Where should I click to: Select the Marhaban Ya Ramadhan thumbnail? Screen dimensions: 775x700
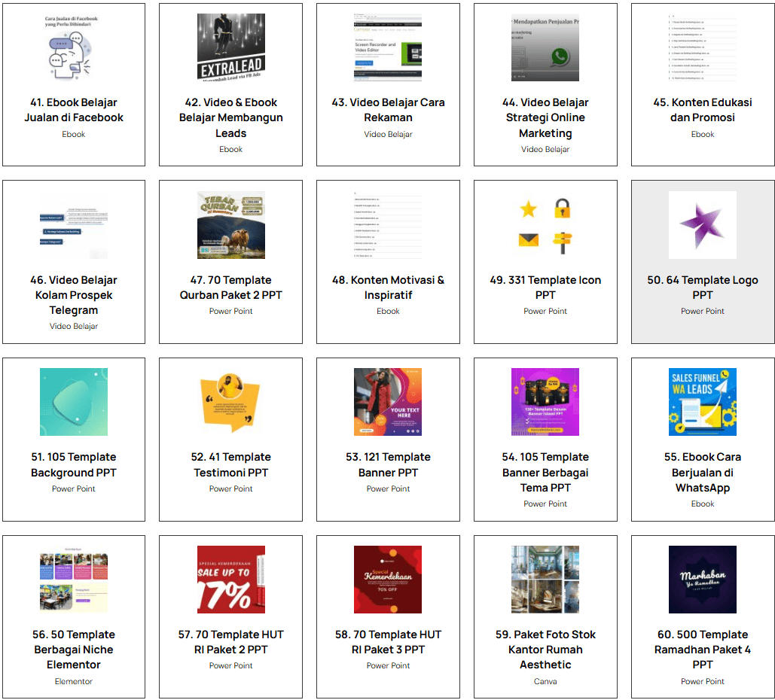(x=702, y=580)
